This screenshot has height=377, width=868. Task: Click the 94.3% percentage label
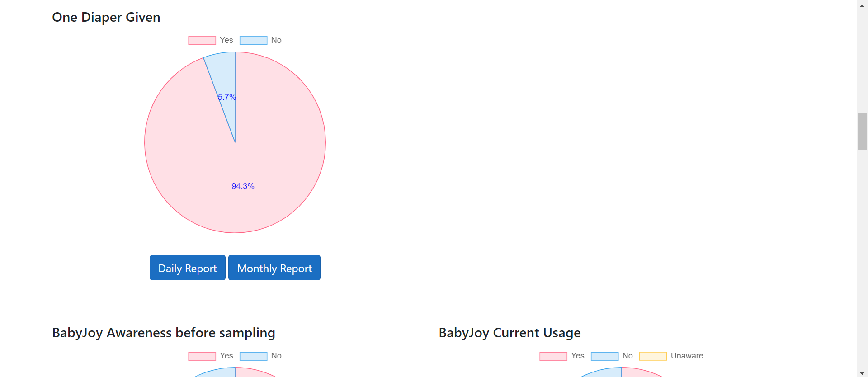243,186
